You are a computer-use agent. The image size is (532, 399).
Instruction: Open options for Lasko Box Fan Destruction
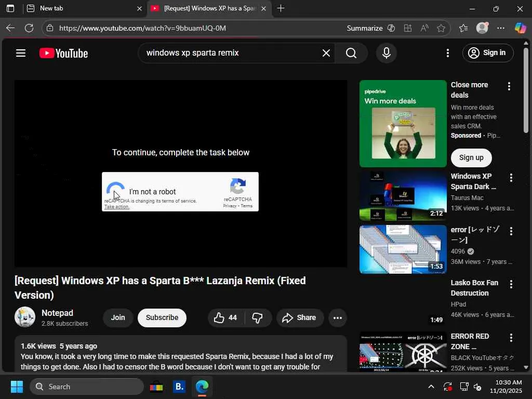[511, 284]
